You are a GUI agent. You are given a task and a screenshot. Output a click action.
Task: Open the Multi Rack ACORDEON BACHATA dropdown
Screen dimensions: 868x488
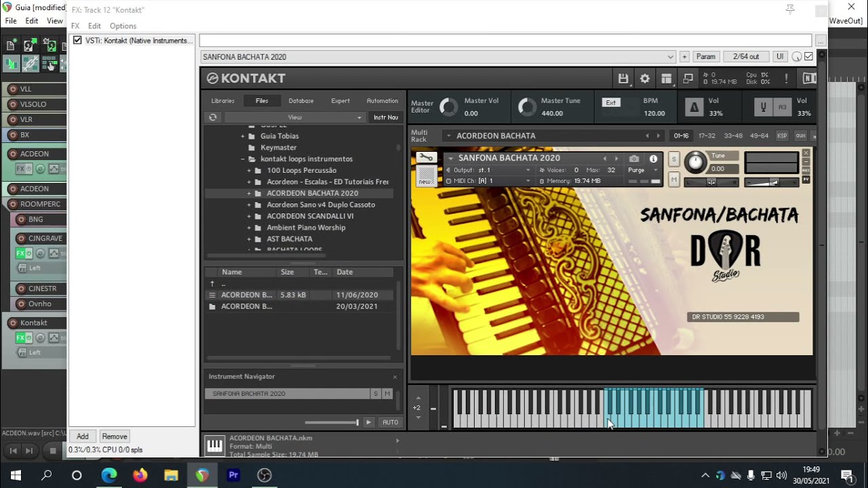448,136
